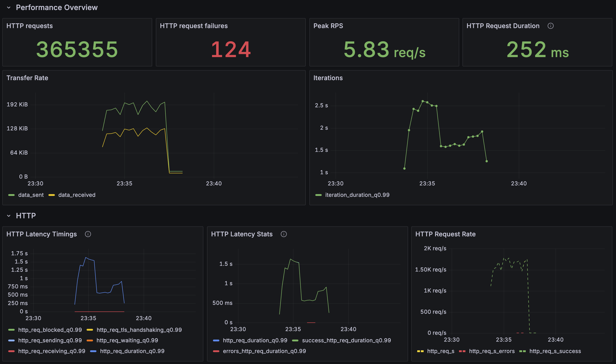Collapse the Performance Overview row chevron
This screenshot has width=616, height=364.
[9, 8]
